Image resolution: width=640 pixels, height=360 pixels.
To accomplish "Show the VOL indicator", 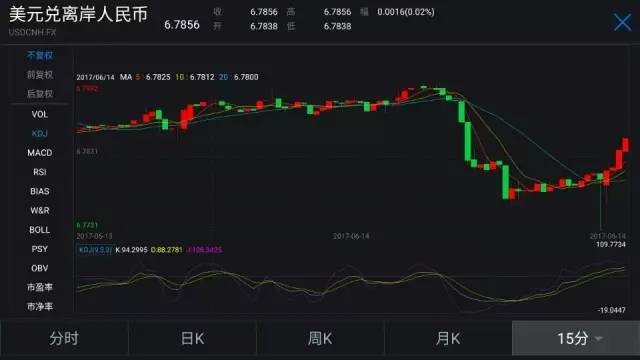I will tap(40, 114).
